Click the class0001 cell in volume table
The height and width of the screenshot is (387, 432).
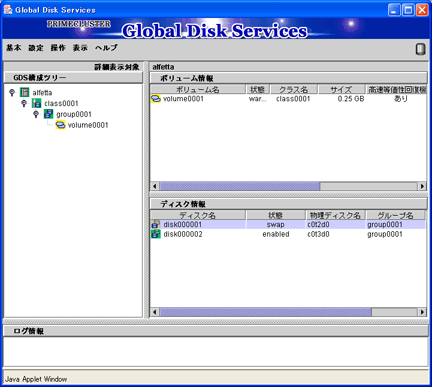(x=293, y=99)
